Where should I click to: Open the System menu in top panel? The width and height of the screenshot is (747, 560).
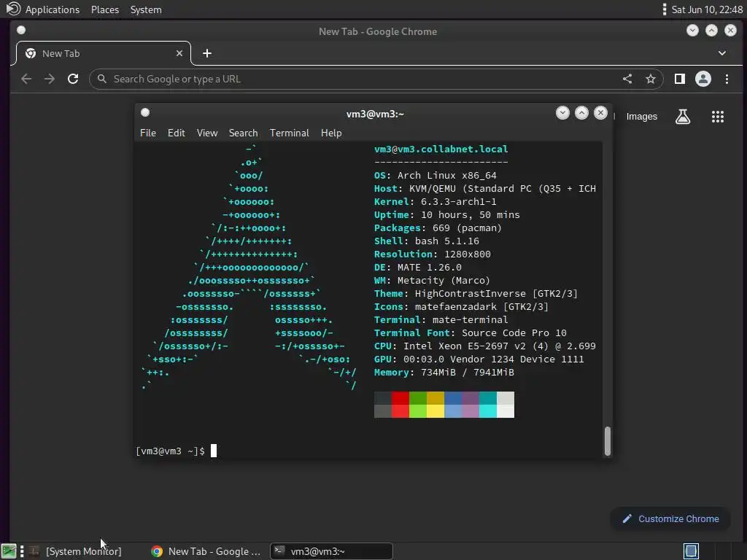tap(146, 9)
